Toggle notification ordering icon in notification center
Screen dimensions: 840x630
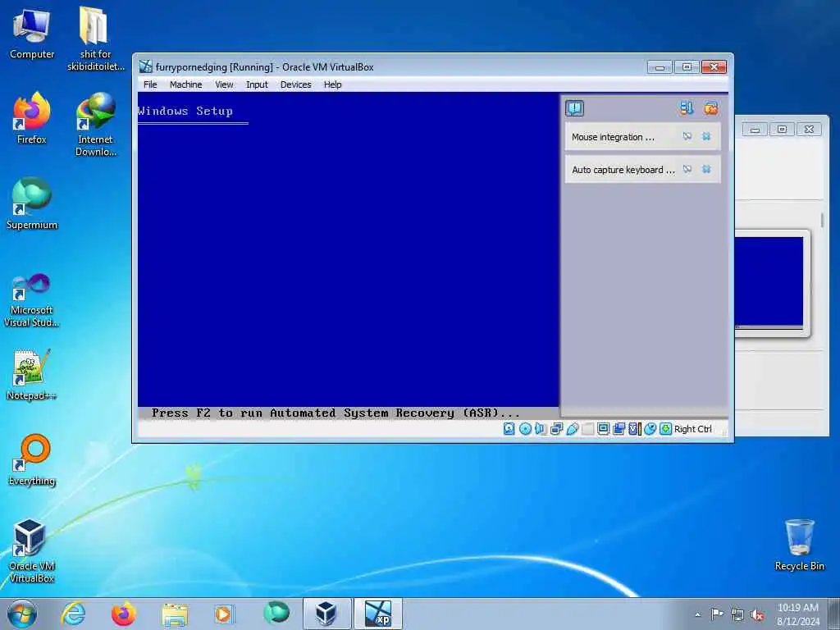687,109
